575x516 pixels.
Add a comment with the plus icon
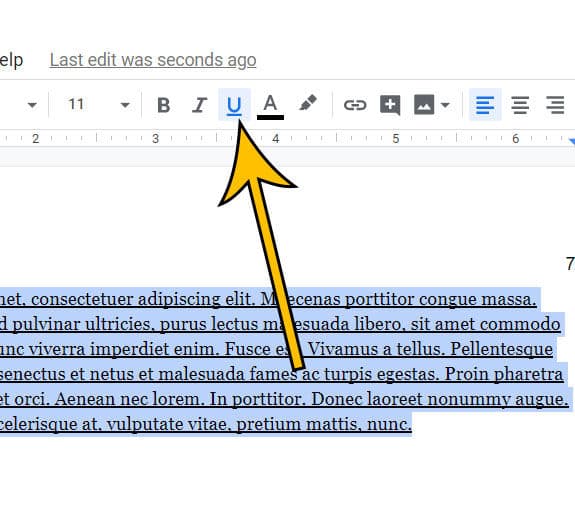[x=390, y=105]
